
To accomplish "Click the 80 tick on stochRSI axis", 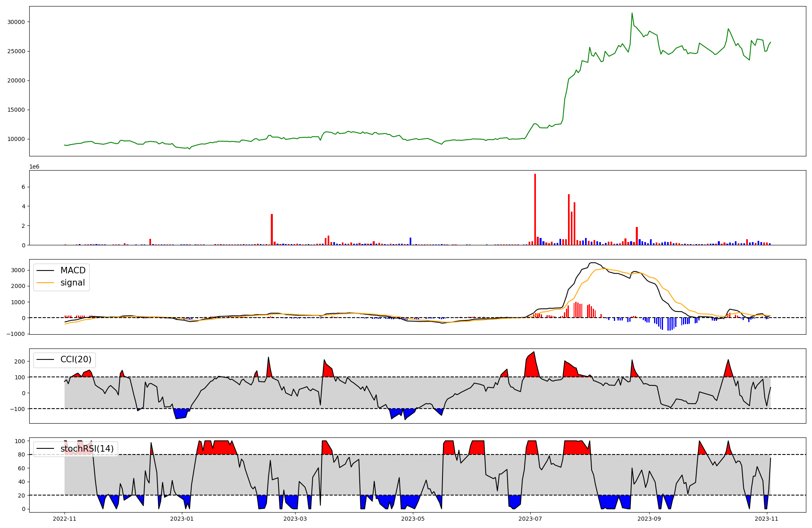I will point(22,454).
